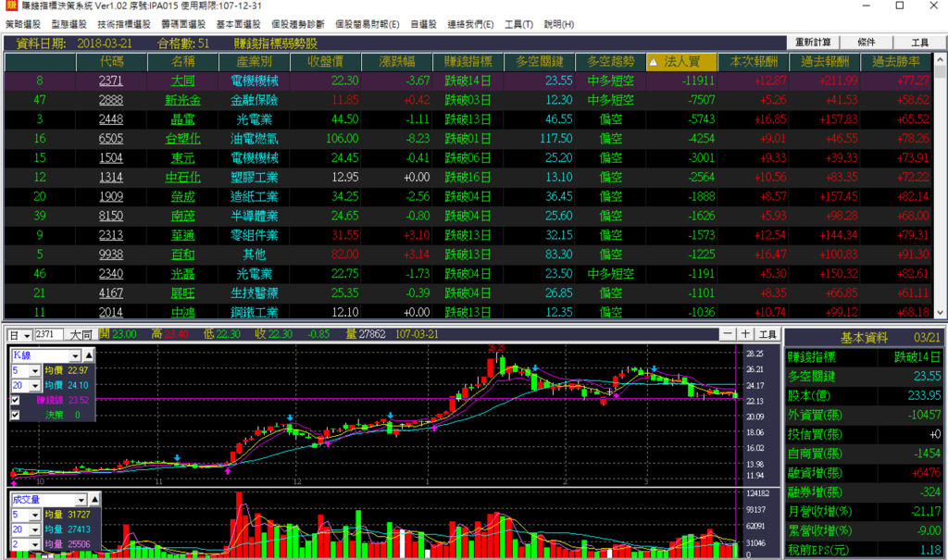Click the top-right 工具 button
This screenshot has height=560, width=948.
pos(919,43)
